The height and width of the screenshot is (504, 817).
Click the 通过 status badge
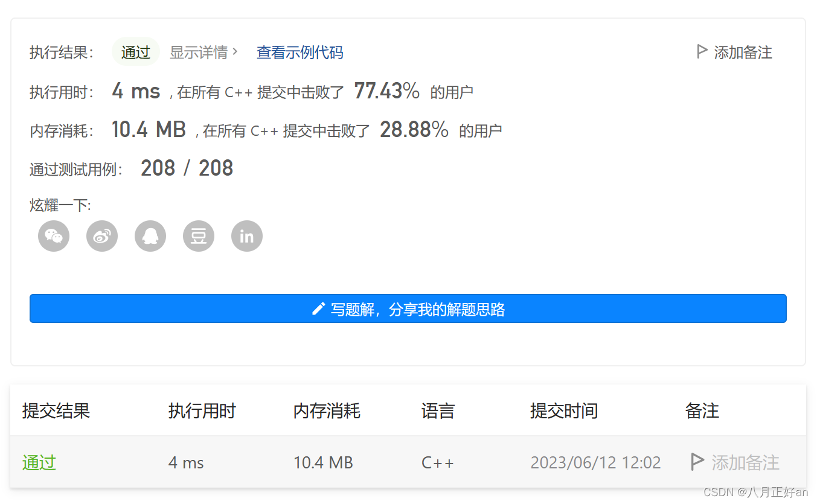pos(135,52)
